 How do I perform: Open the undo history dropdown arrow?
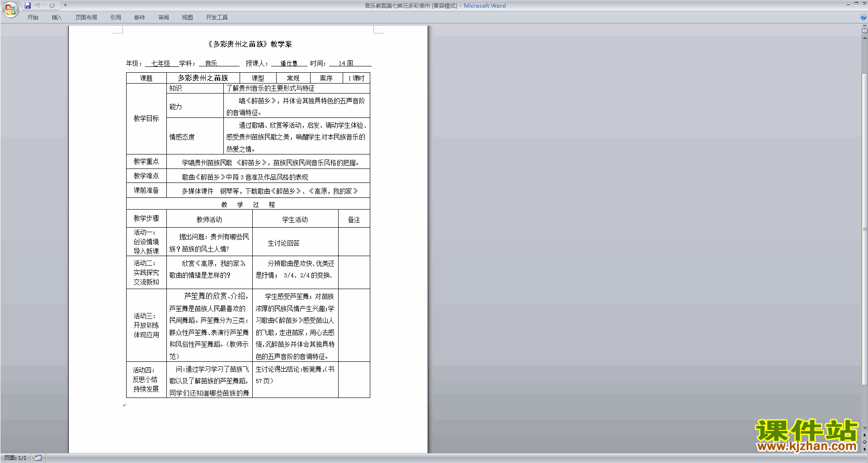pyautogui.click(x=44, y=5)
